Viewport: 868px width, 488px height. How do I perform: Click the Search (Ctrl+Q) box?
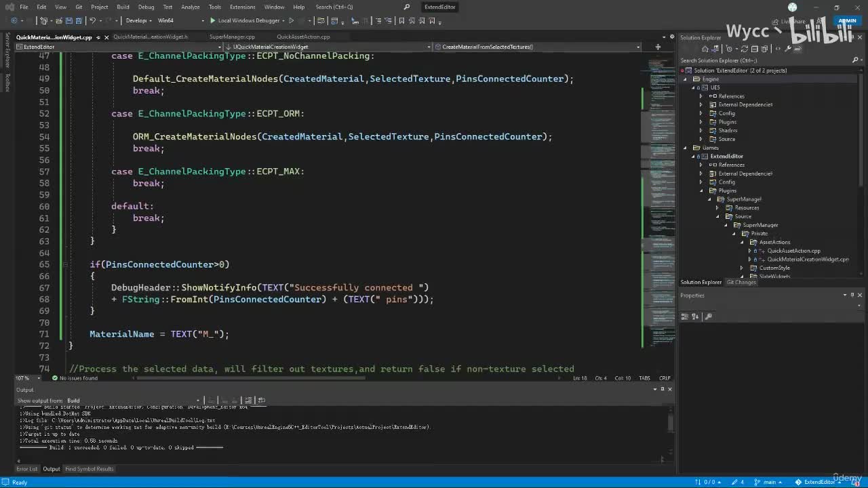[334, 7]
